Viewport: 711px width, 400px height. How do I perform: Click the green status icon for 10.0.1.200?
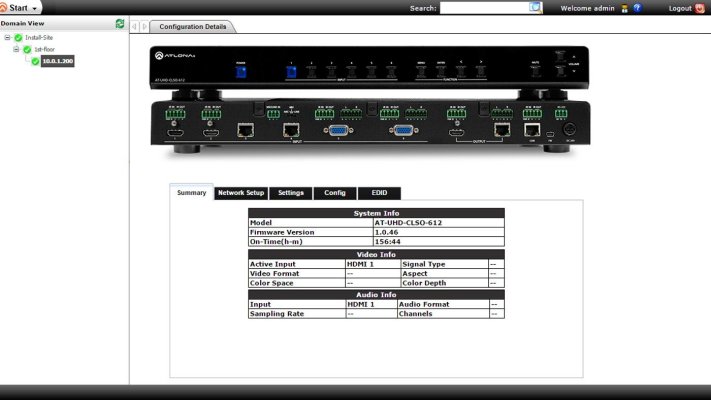tap(35, 61)
